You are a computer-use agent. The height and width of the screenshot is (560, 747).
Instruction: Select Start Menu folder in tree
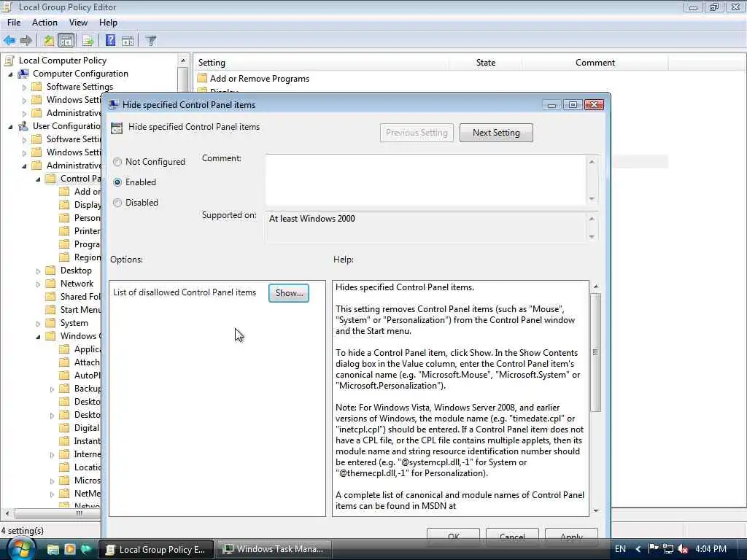point(80,310)
